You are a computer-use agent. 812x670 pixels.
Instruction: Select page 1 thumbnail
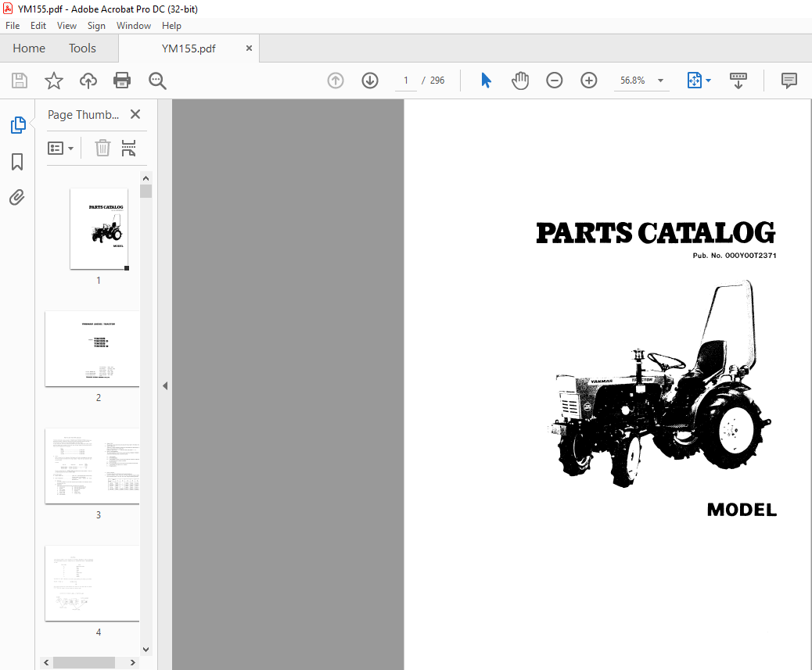coord(99,229)
